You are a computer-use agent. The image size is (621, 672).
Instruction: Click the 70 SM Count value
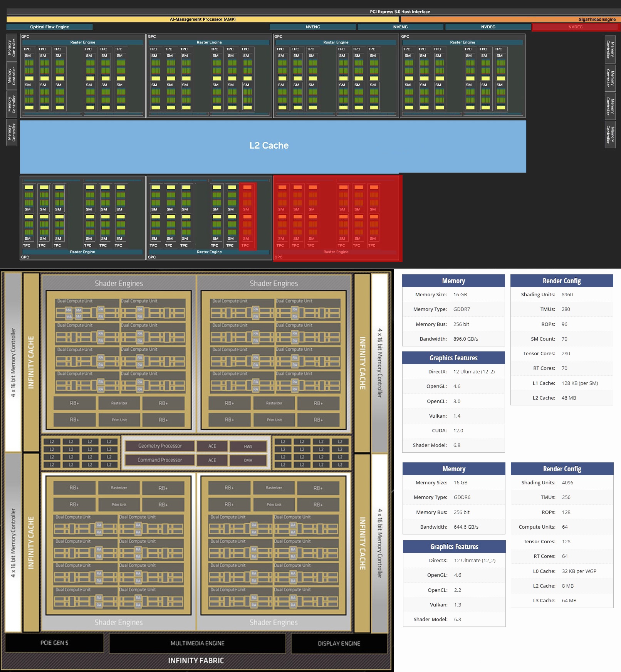tap(564, 339)
